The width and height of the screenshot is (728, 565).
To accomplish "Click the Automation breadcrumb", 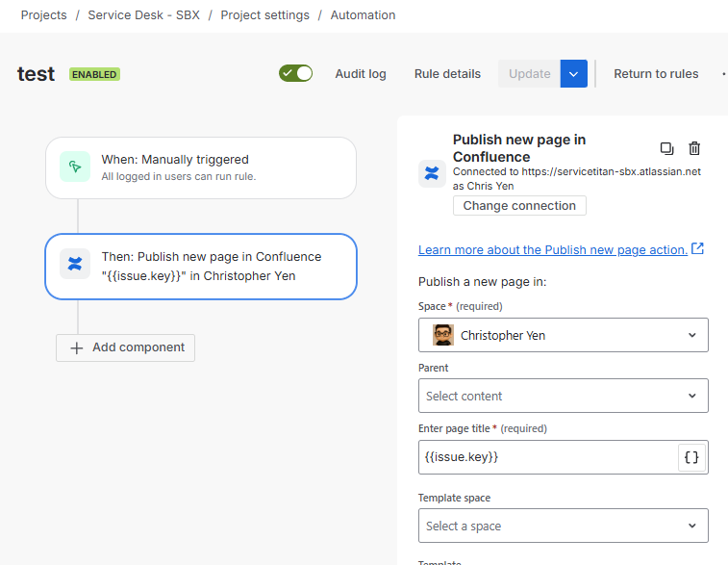I will [364, 15].
